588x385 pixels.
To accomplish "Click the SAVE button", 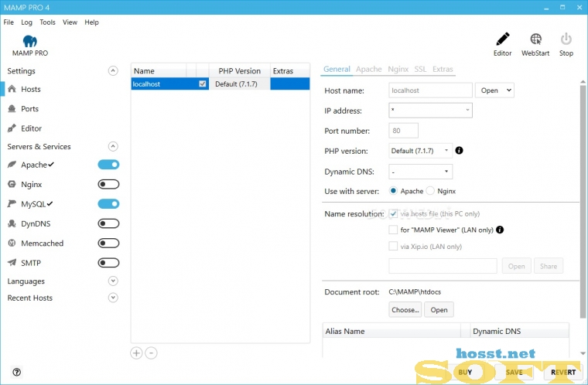I will pos(514,372).
